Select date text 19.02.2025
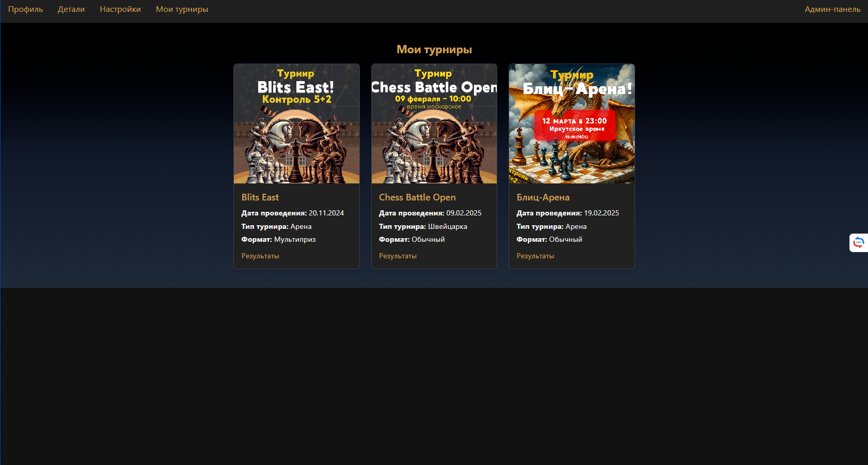The height and width of the screenshot is (465, 868). pyautogui.click(x=602, y=213)
